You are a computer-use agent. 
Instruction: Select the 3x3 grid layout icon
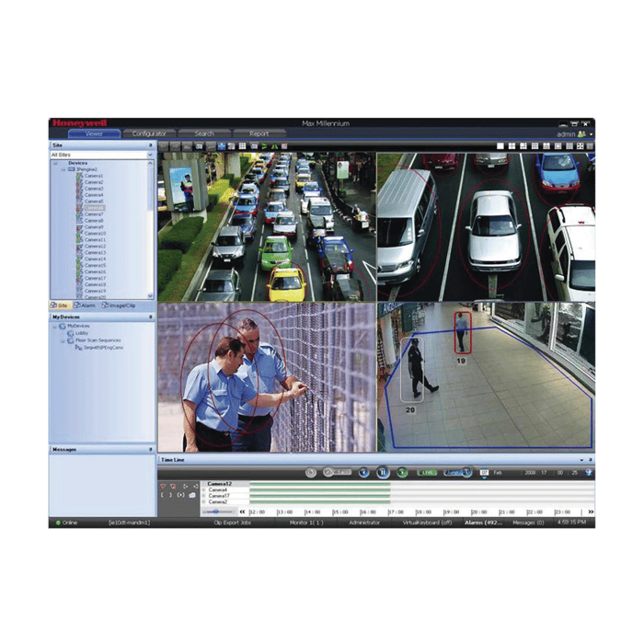pyautogui.click(x=535, y=146)
